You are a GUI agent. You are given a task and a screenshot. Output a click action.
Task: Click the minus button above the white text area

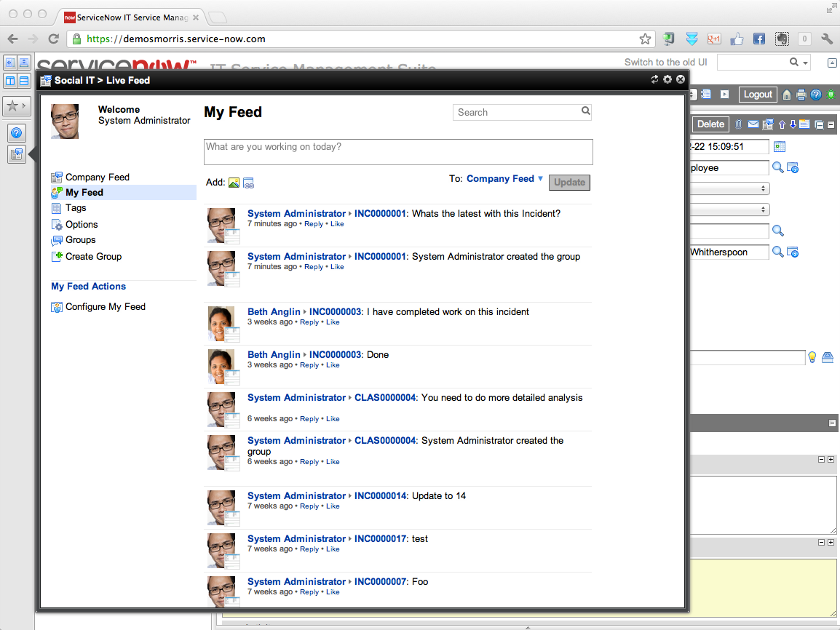[821, 459]
